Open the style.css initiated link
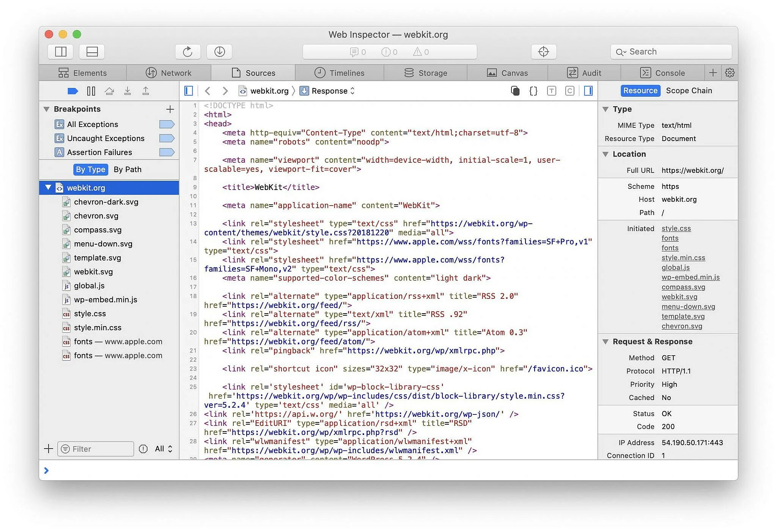The image size is (777, 532). pyautogui.click(x=676, y=229)
